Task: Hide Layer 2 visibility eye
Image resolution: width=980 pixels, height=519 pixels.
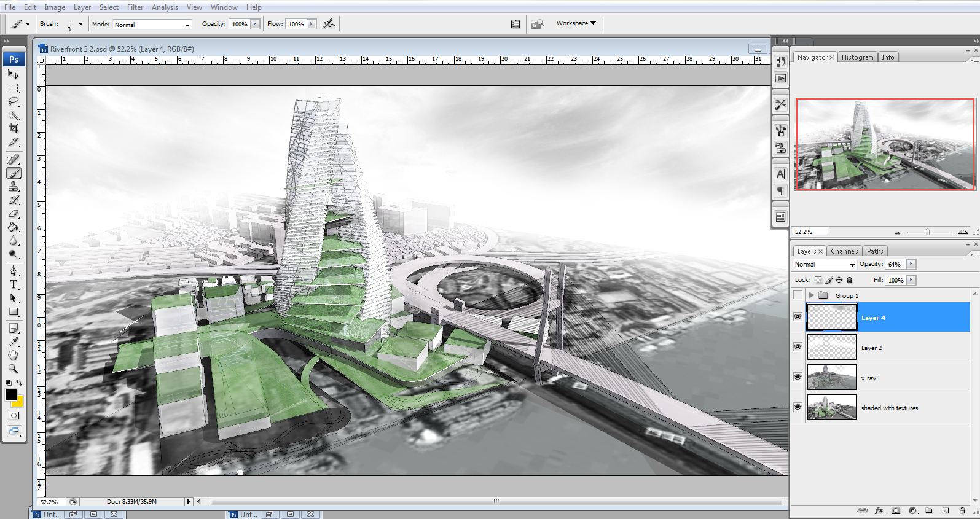Action: (x=798, y=347)
